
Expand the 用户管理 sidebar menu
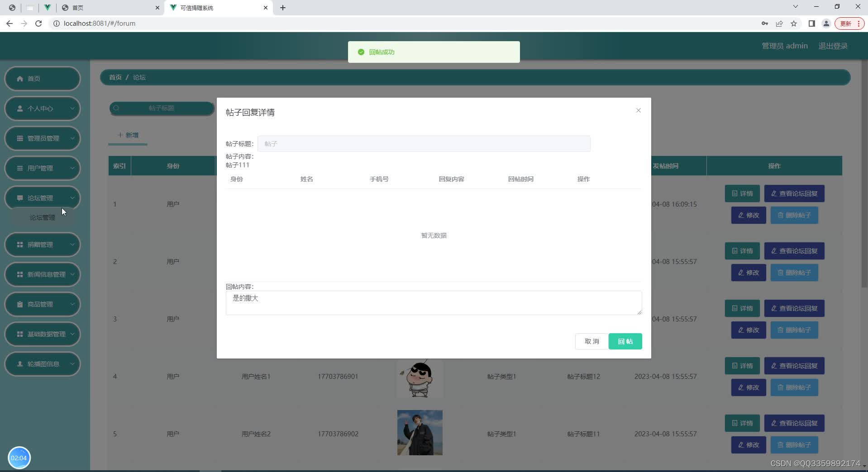(43, 168)
